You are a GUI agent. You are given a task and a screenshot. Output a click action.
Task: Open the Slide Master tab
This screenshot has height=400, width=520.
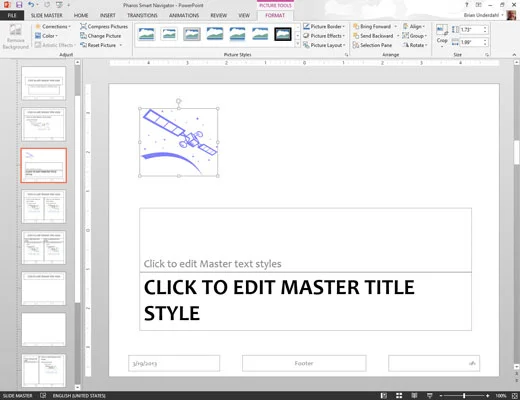coord(47,15)
